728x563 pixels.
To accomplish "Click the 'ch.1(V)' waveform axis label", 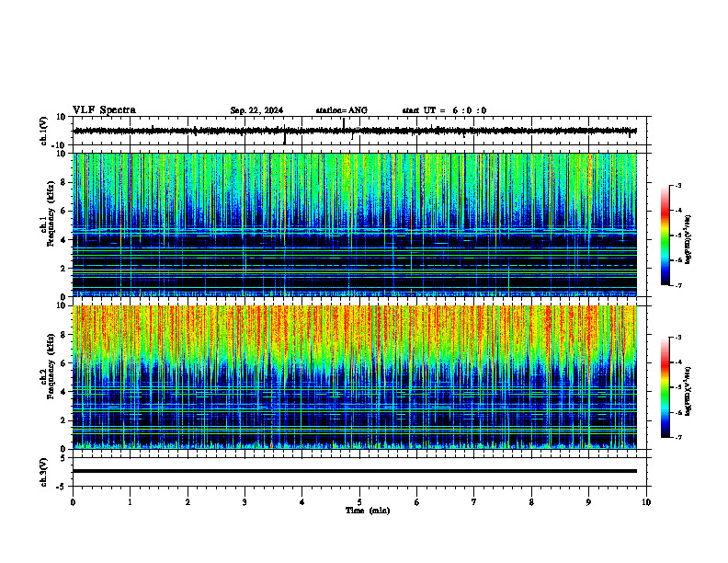I will coord(44,131).
